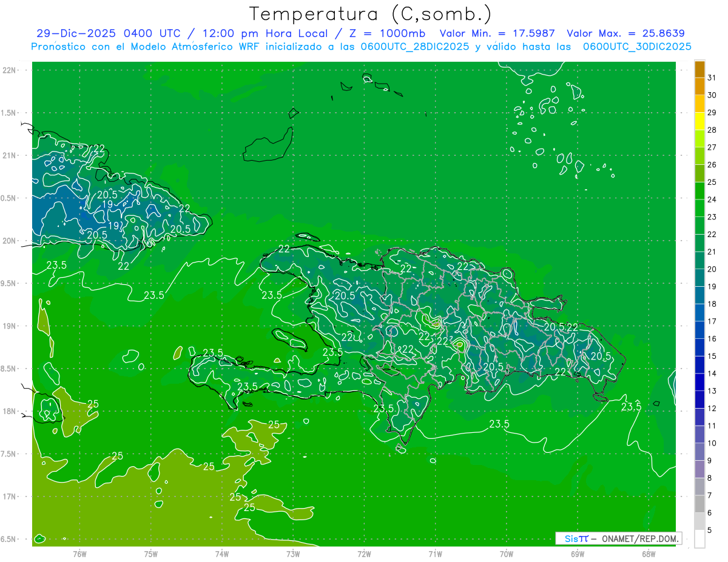
Task: Click legend value 26 on the color scale
Action: coord(712,165)
